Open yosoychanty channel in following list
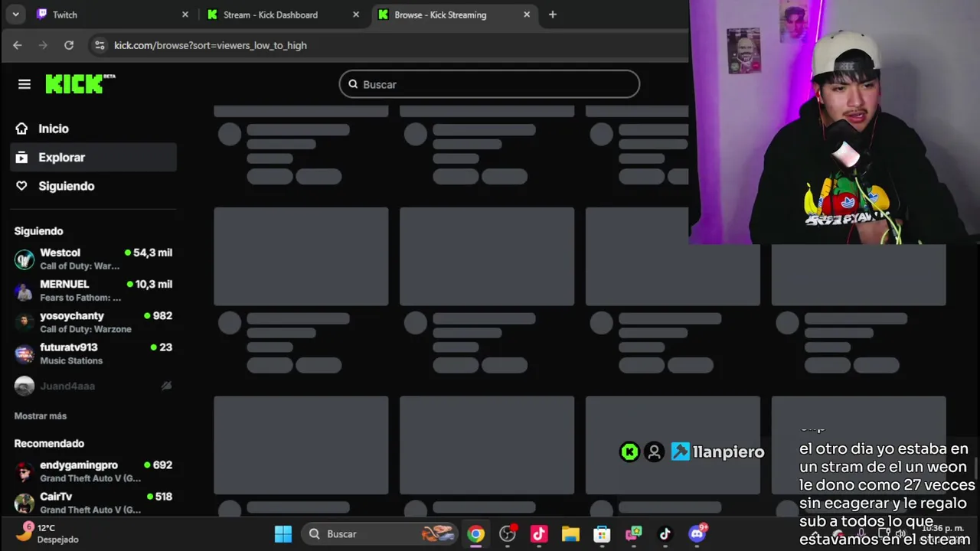This screenshot has width=980, height=551. pyautogui.click(x=93, y=321)
